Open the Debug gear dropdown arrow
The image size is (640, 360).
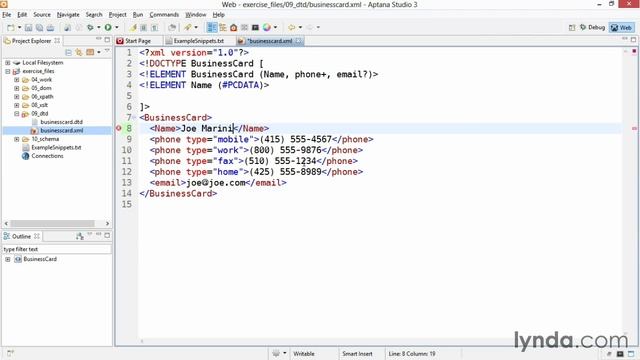point(98,27)
